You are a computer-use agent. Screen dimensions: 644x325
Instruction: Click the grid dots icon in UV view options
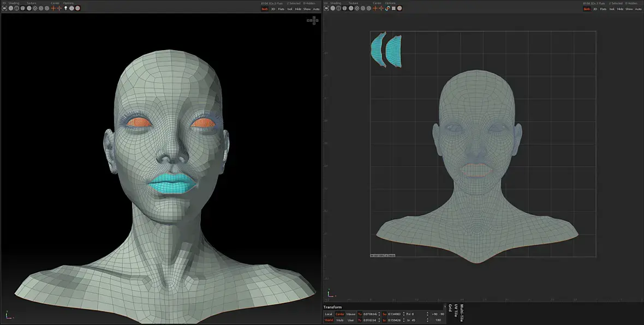click(393, 8)
